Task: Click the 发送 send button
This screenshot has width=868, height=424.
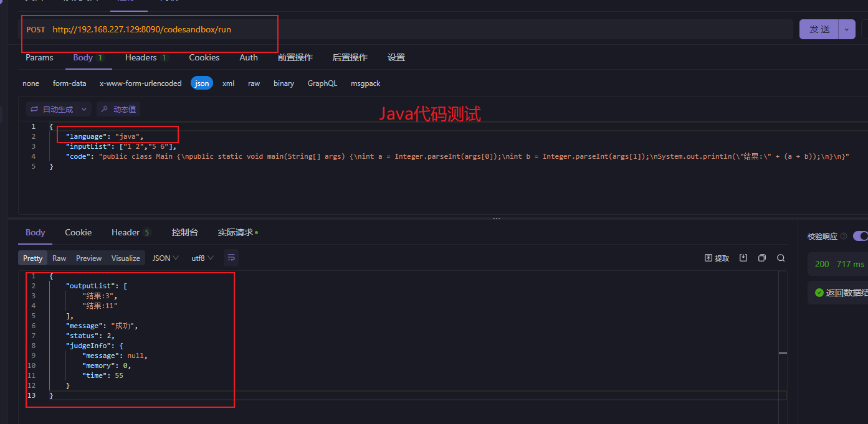Action: pyautogui.click(x=819, y=29)
